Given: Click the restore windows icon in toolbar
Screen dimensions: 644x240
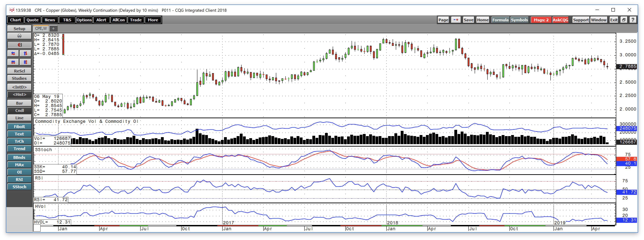Looking at the screenshot, I should click(x=624, y=20).
